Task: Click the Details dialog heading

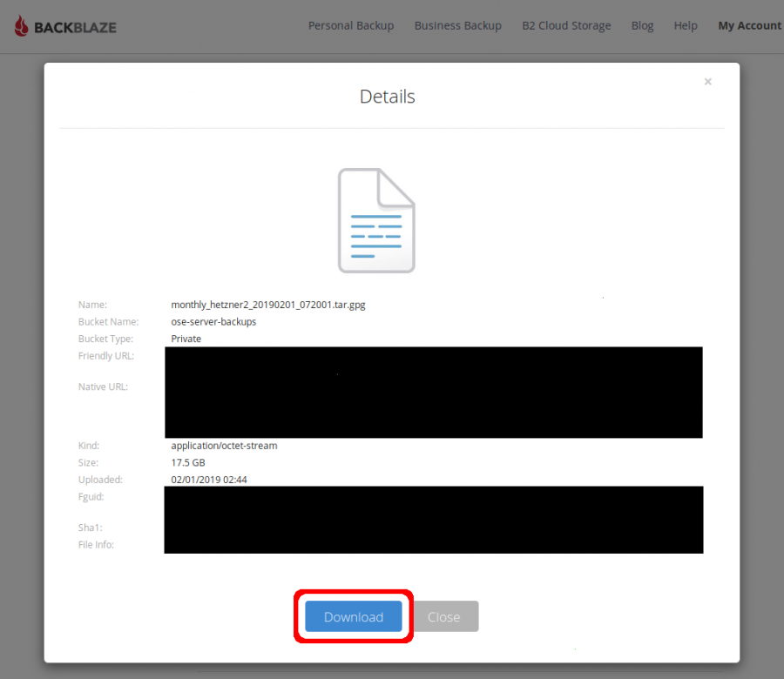Action: 387,97
